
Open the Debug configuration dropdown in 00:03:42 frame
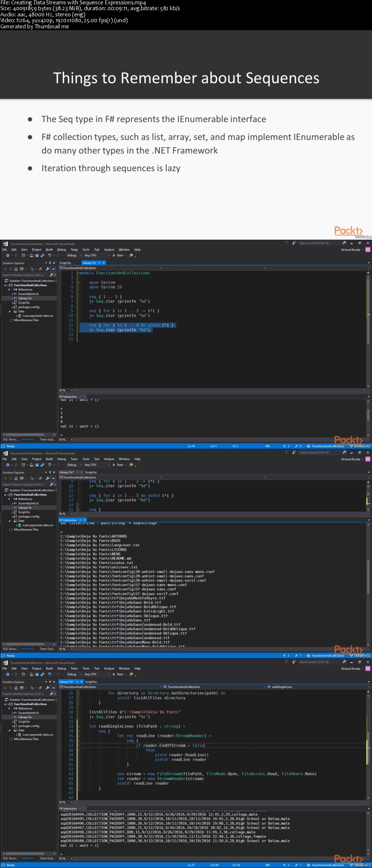pos(74,255)
